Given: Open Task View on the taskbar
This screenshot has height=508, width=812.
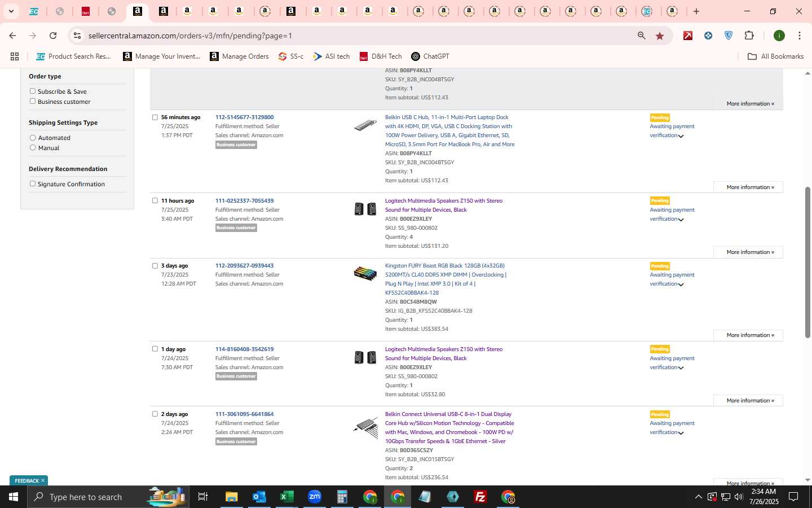Looking at the screenshot, I should [203, 497].
